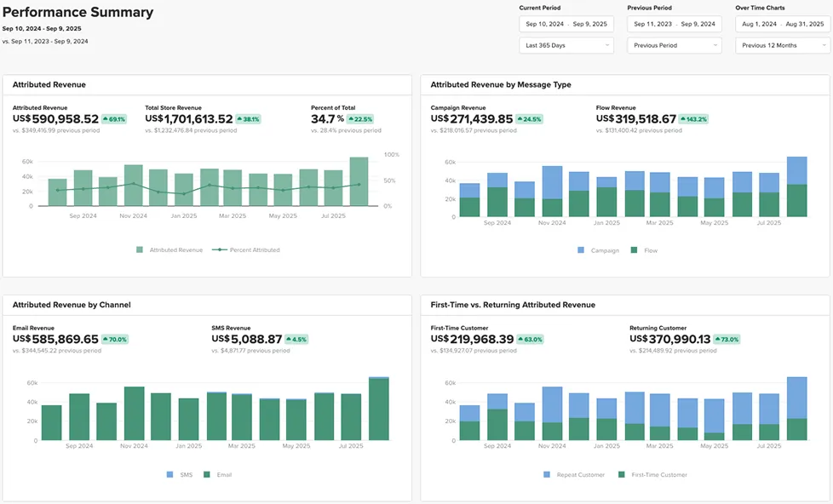Click the Email legend color square
Image resolution: width=833 pixels, height=504 pixels.
(207, 475)
